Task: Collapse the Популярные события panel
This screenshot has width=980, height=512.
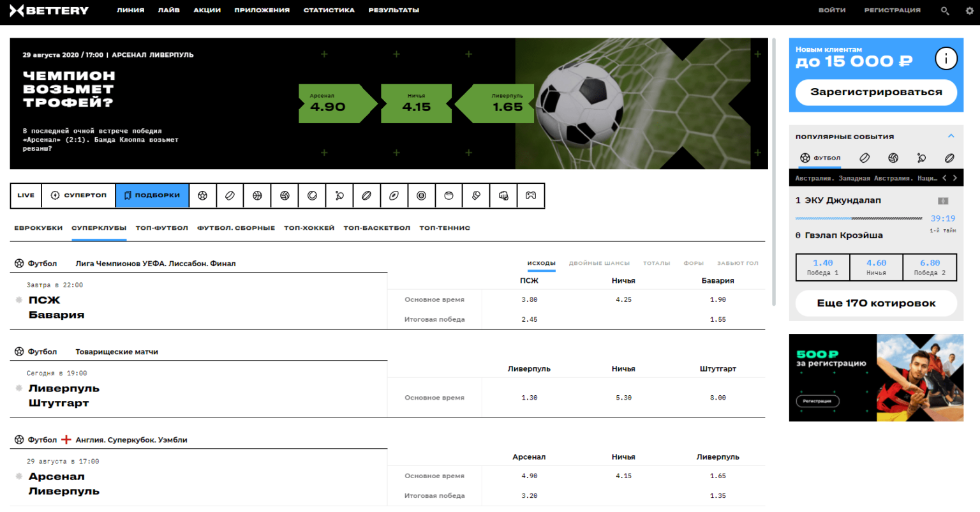Action: pos(951,136)
